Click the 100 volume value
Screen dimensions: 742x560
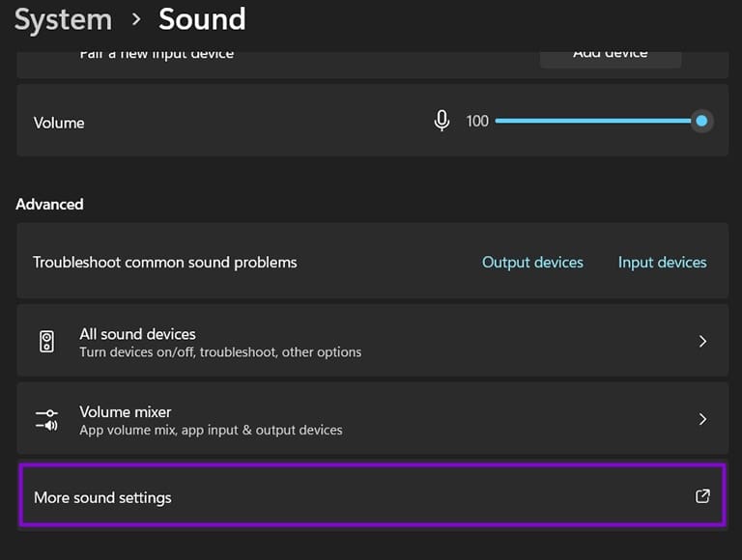477,121
